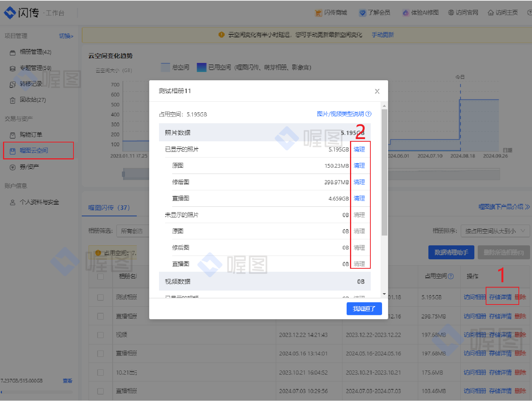Open 图片/视频类型说明 link

[x=341, y=114]
